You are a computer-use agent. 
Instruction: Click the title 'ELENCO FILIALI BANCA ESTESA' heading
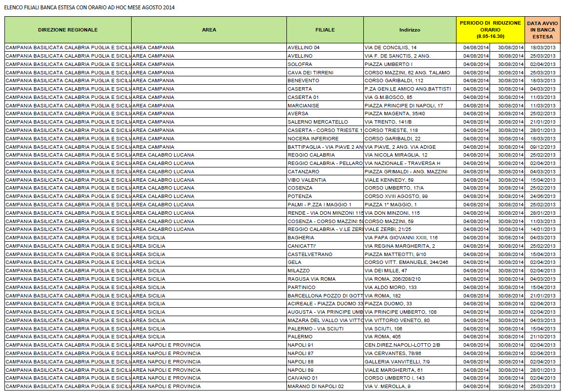89,7
